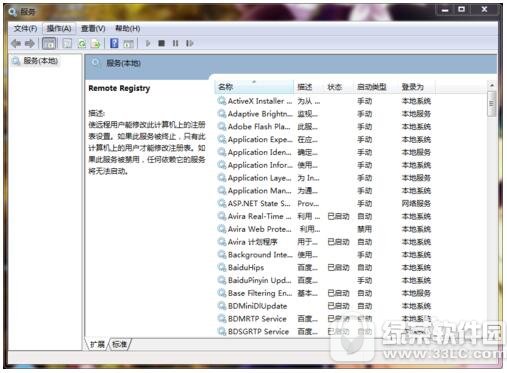Click the gear icon beside ASP.NET State Service
The image size is (507, 373).
click(x=222, y=203)
